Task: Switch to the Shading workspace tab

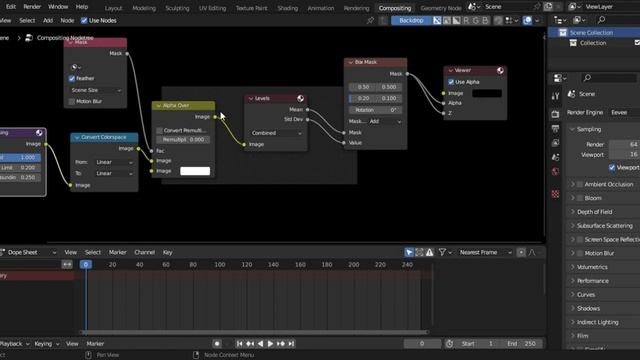Action: (x=287, y=8)
